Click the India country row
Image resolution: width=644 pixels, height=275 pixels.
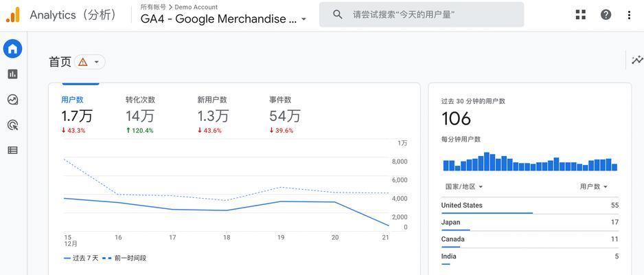[530, 256]
